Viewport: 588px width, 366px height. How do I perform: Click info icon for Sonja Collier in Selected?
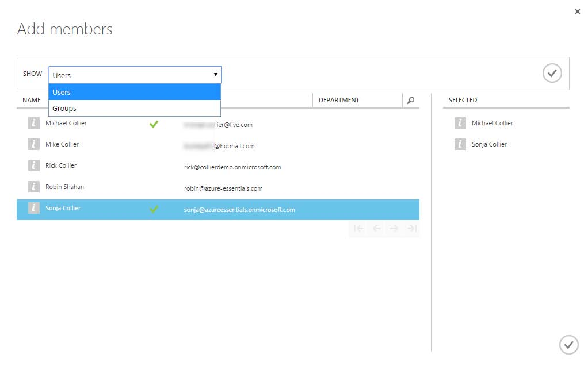[460, 144]
